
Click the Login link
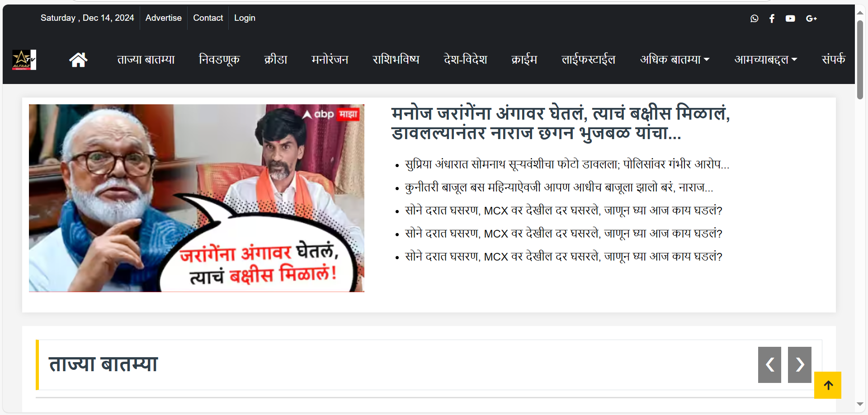[245, 18]
